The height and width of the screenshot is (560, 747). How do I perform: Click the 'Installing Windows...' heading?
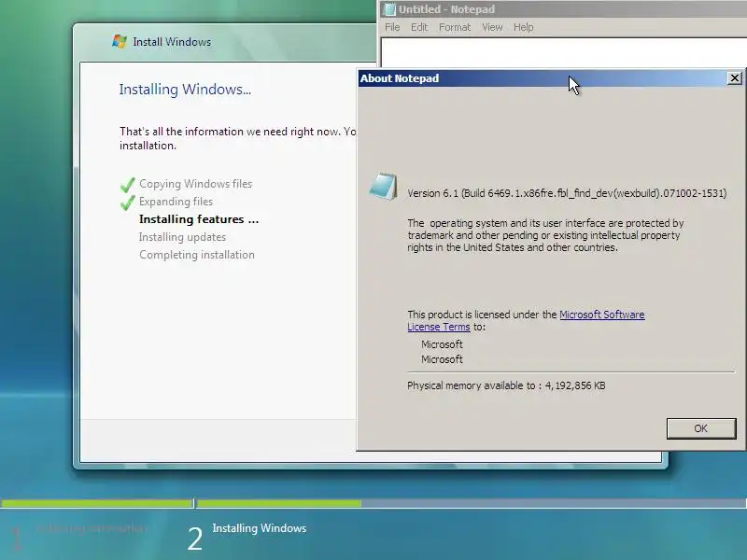(x=185, y=89)
